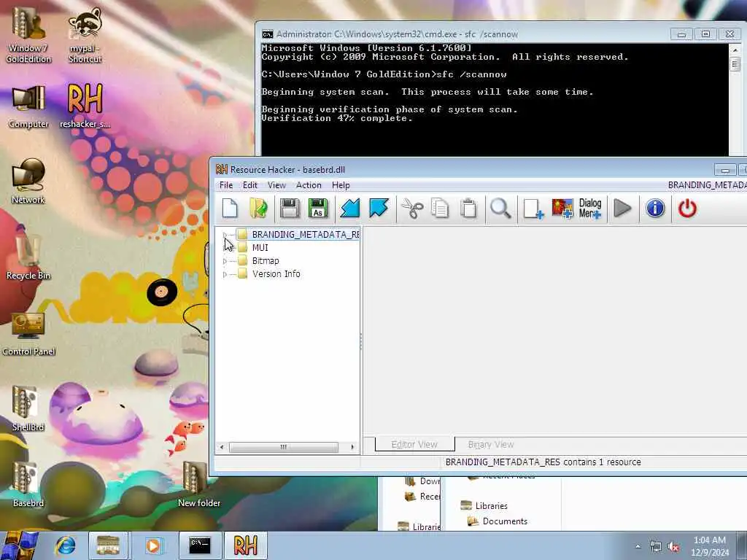Open the Start menu orb
The image size is (747, 560).
tap(19, 545)
